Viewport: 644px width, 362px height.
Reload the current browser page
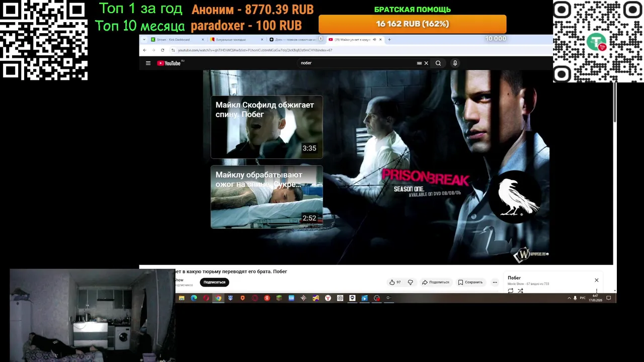[x=163, y=50]
